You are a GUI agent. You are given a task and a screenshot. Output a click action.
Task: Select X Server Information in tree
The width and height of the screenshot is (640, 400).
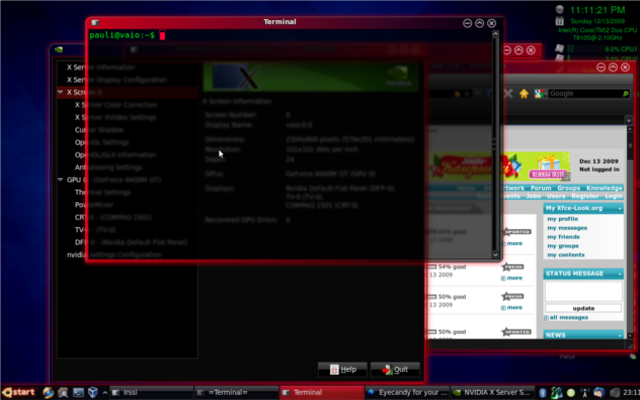pos(101,67)
